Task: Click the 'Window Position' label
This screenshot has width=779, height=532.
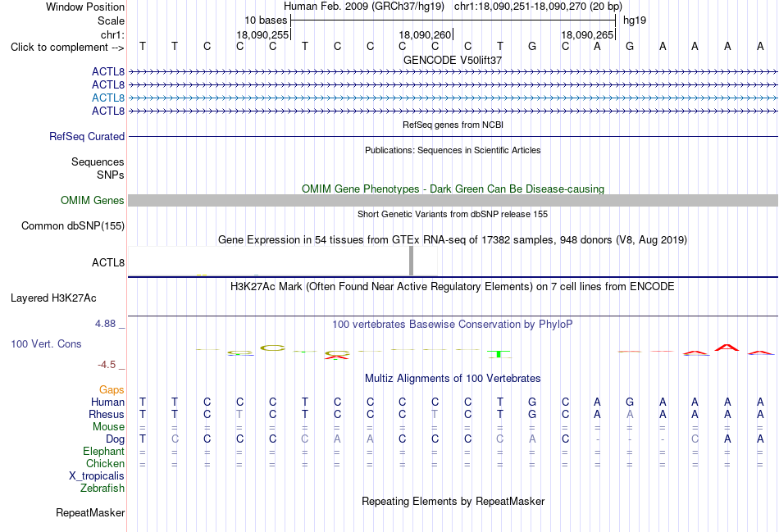Action: tap(85, 7)
